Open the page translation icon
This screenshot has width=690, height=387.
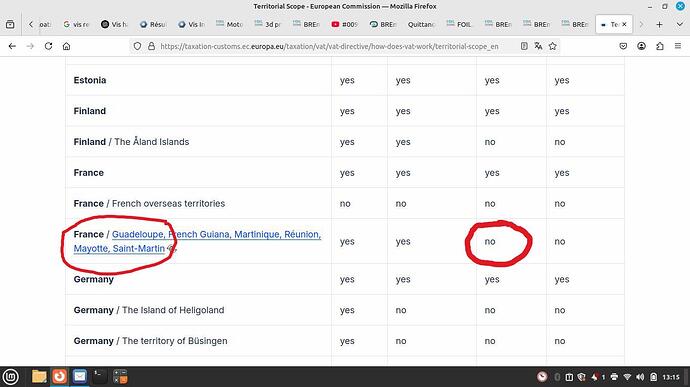tap(538, 46)
